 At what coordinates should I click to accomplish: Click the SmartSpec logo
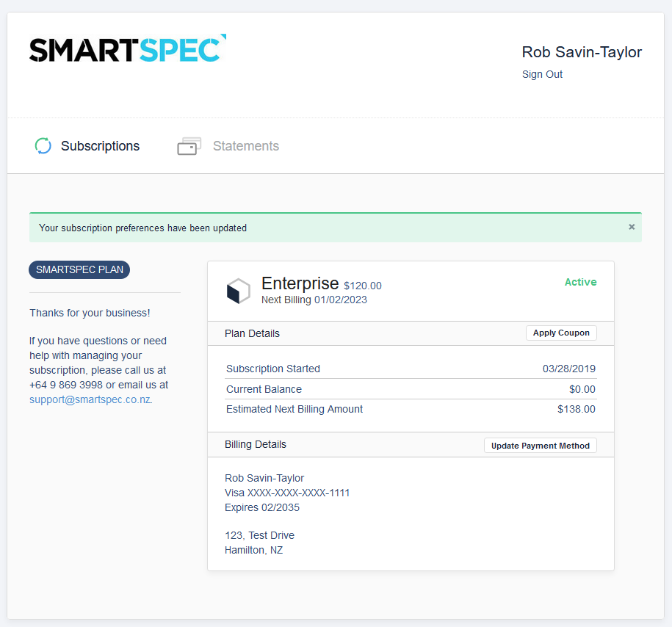[x=128, y=48]
